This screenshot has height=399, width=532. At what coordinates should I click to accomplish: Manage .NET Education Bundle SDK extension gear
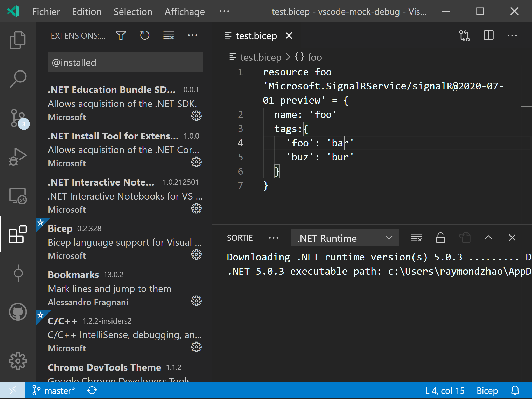[196, 116]
